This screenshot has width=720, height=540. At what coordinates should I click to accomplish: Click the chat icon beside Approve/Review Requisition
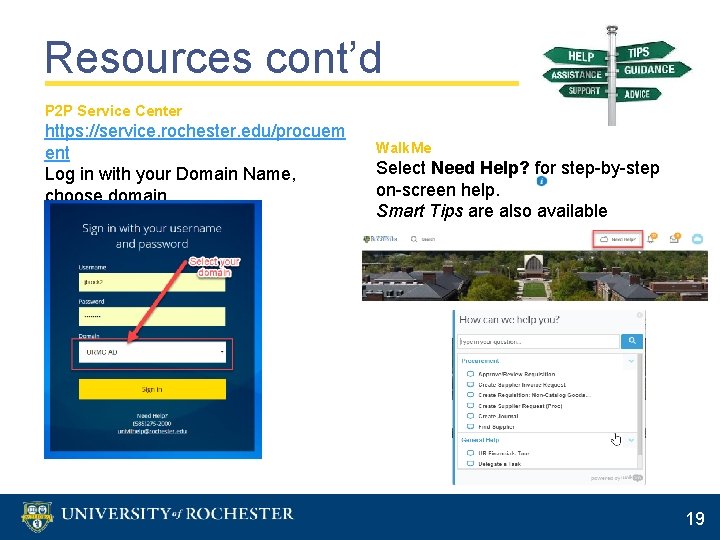[x=470, y=374]
